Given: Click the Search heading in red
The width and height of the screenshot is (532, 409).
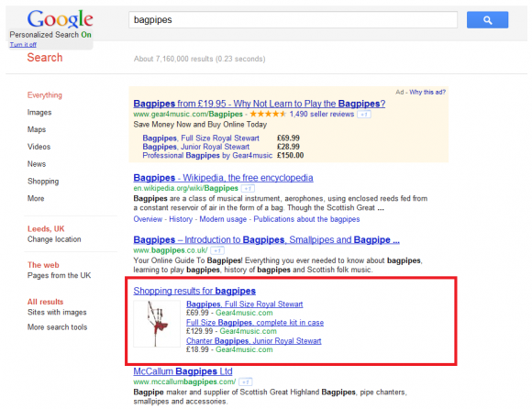Looking at the screenshot, I should [x=45, y=58].
